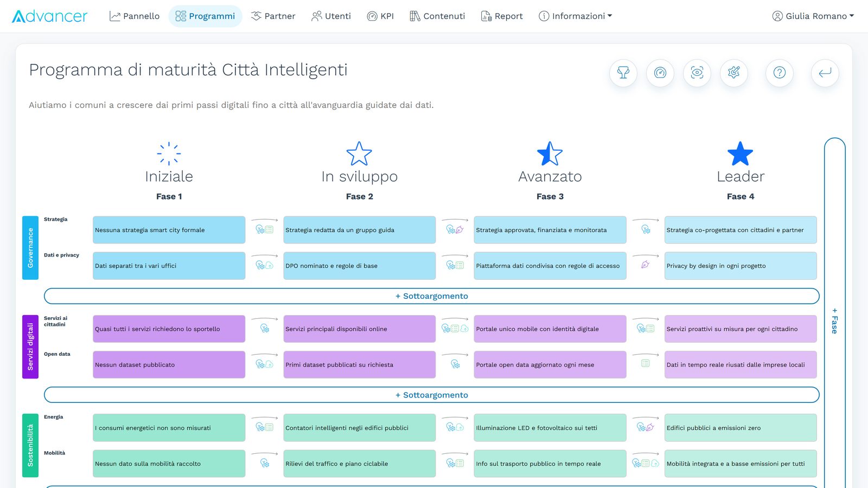The image size is (868, 488).
Task: Open the gauge dashboard icon button
Action: click(x=660, y=73)
